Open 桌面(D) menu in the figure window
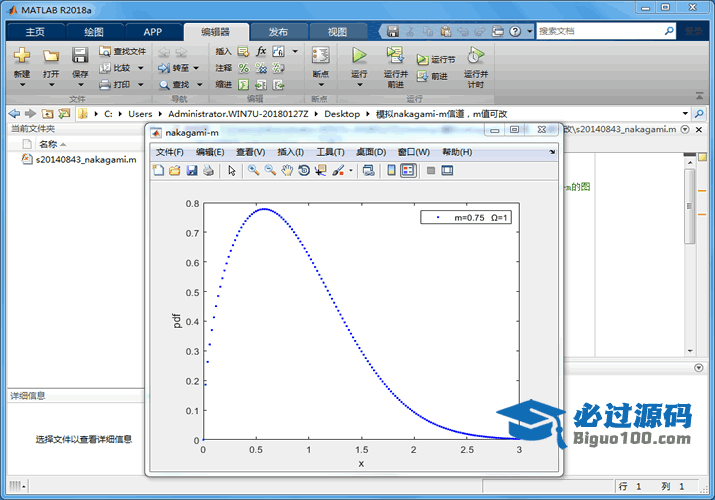Image resolution: width=715 pixels, height=500 pixels. (x=371, y=152)
